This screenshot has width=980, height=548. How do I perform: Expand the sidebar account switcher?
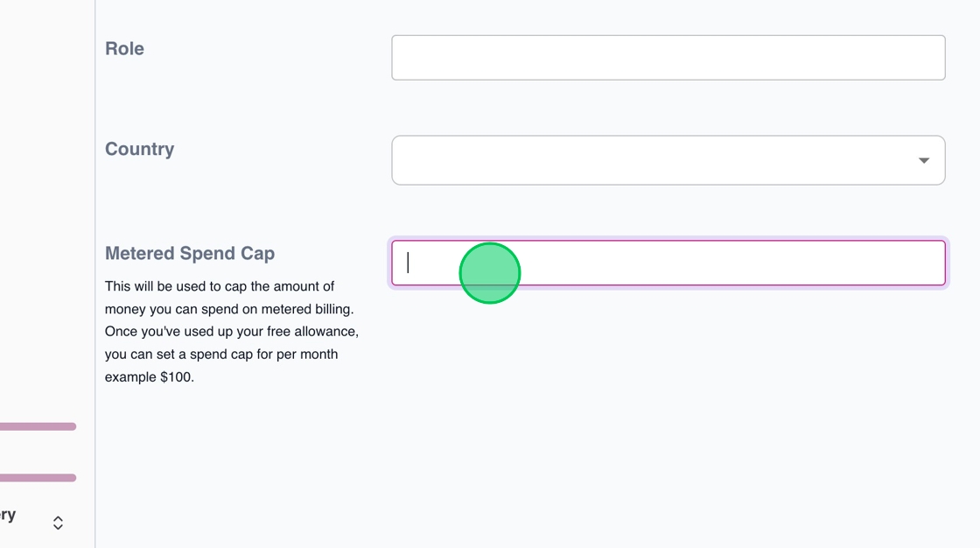click(x=35, y=518)
